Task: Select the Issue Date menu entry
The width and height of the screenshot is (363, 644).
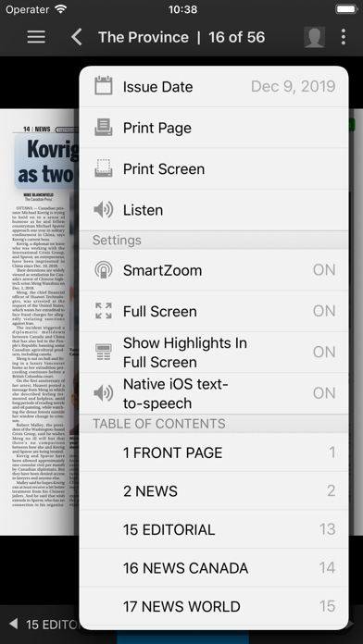Action: pos(214,87)
